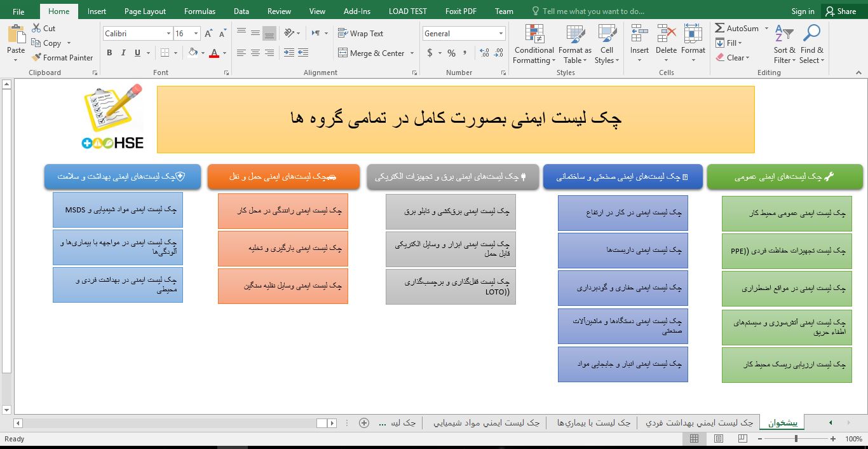Screen dimensions: 868x449
Task: Switch to Page Break Preview in status bar
Action: [743, 439]
